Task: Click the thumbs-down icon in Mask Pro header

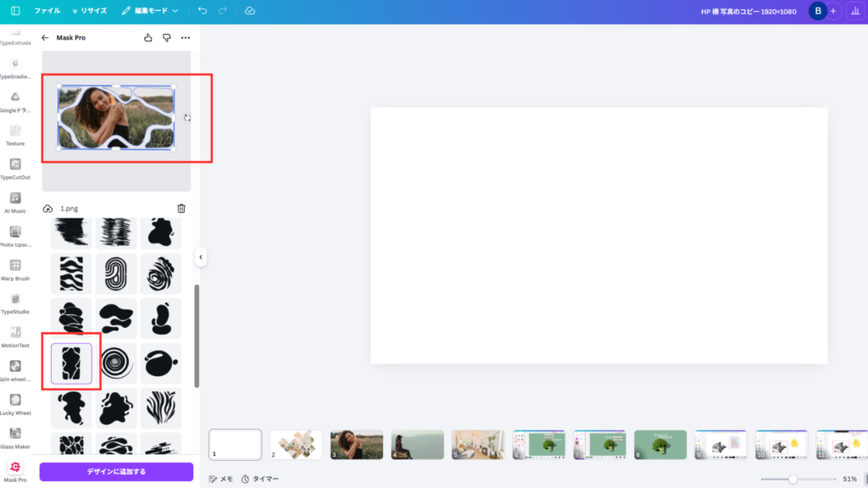Action: 166,38
